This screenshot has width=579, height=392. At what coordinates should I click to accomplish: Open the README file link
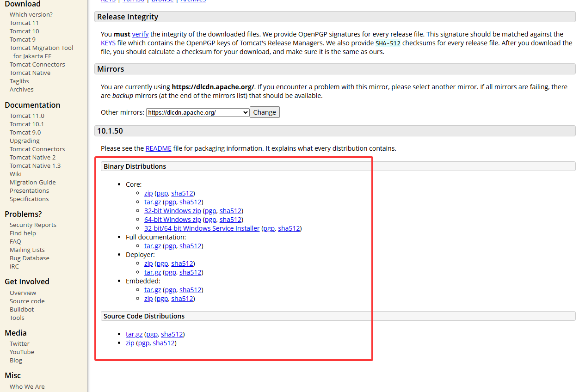[158, 148]
